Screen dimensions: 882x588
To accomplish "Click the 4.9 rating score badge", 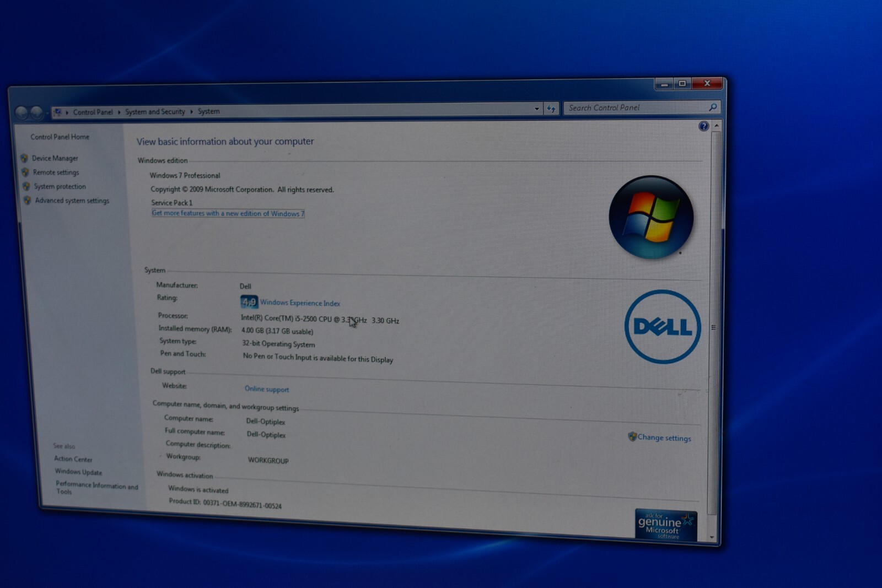I will (249, 301).
